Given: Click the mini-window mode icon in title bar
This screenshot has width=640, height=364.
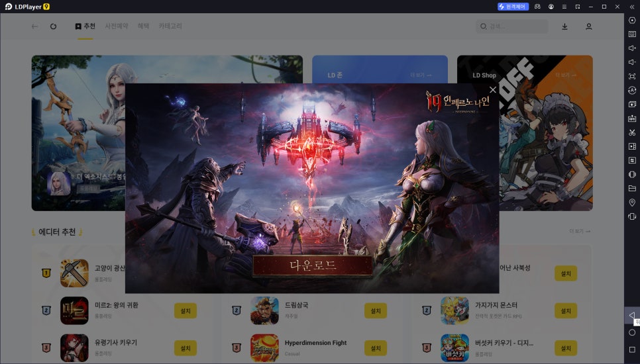Looking at the screenshot, I should [x=578, y=7].
